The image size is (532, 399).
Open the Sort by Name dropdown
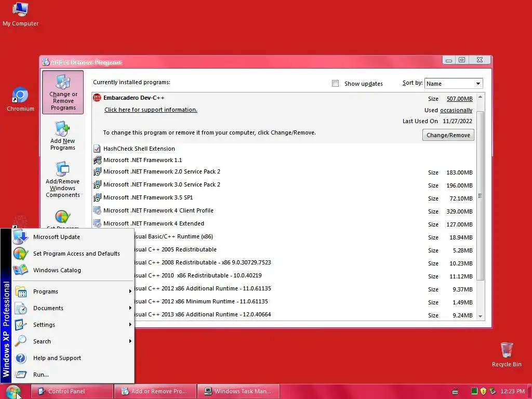point(454,84)
